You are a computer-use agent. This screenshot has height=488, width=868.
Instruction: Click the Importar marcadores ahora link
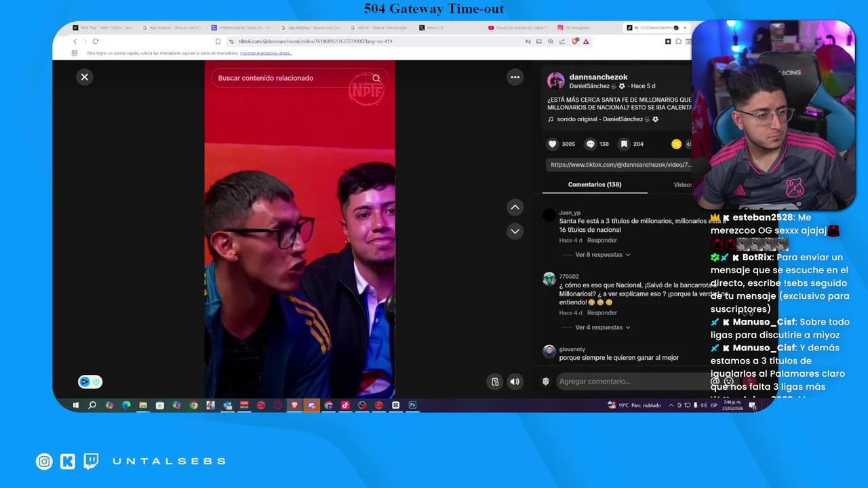pos(266,53)
